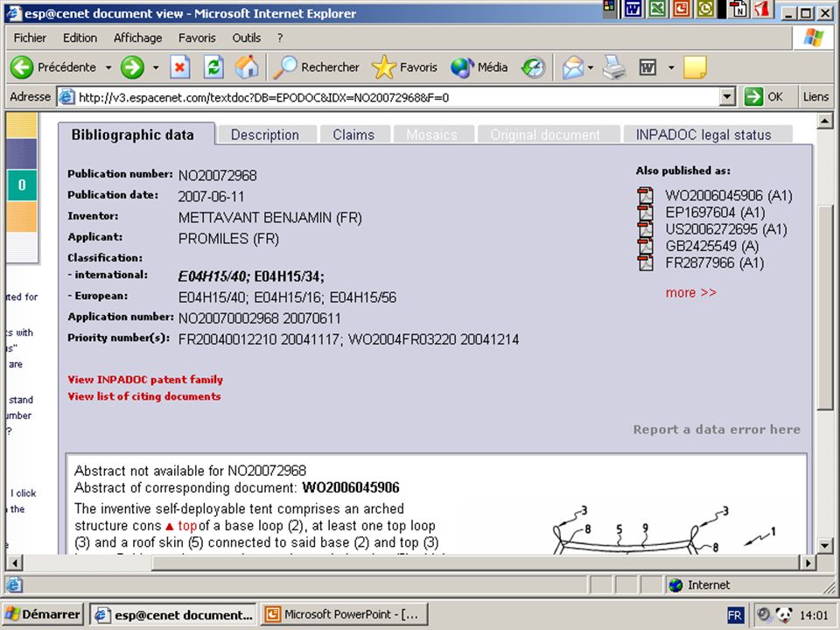Click the more >> link
Image resolution: width=840 pixels, height=630 pixels.
[691, 292]
